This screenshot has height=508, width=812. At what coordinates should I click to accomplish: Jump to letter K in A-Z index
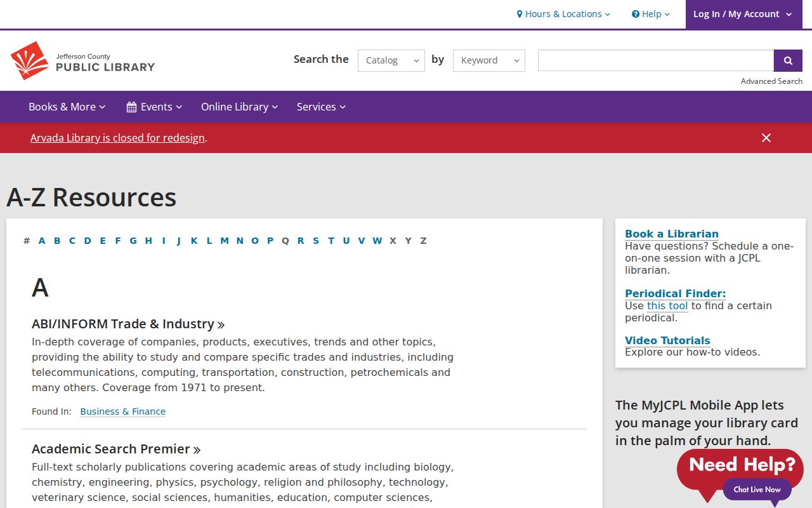tap(194, 241)
